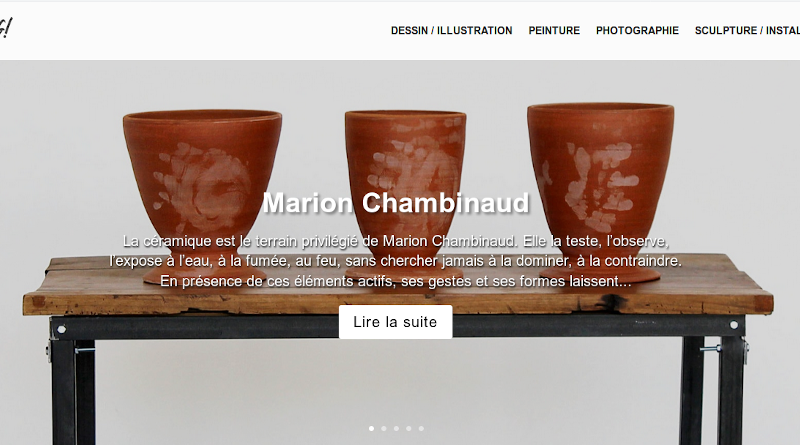Switch to the second slide dot
This screenshot has width=800, height=445.
point(384,429)
